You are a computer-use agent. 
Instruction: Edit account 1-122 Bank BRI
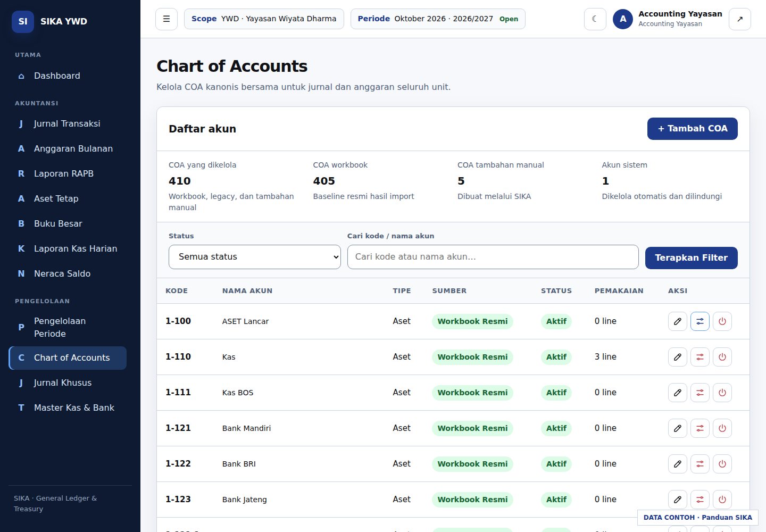678,464
